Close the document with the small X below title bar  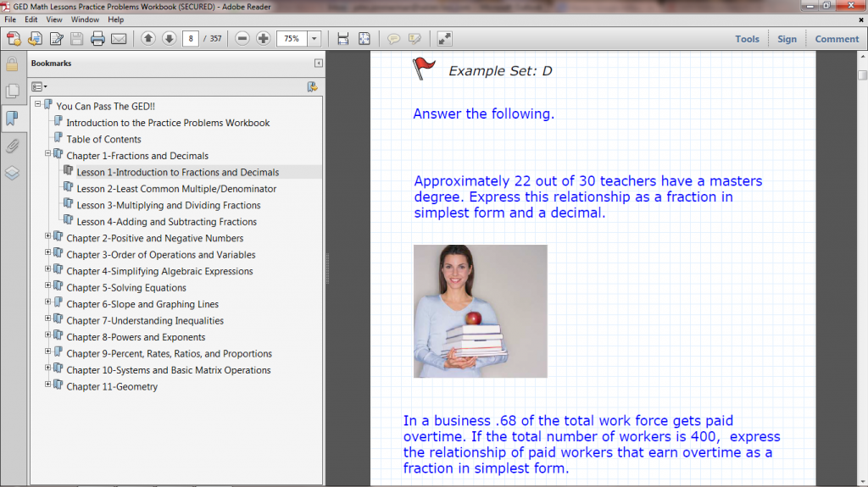pos(861,19)
